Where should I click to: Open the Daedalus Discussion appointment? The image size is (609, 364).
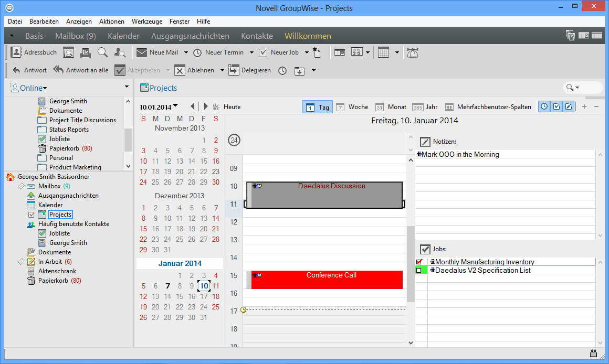pyautogui.click(x=324, y=195)
